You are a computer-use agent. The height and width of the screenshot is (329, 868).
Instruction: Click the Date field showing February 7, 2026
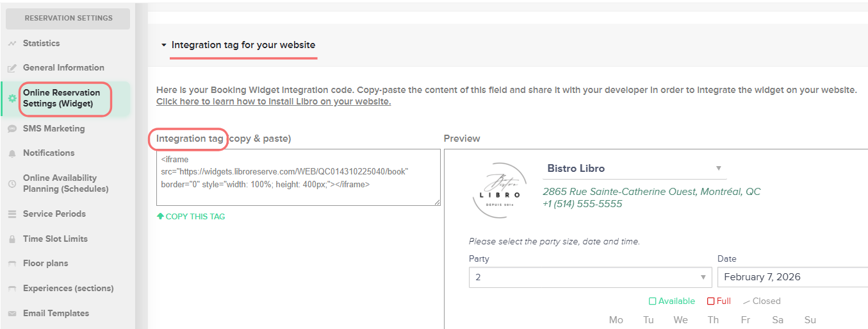coord(792,278)
